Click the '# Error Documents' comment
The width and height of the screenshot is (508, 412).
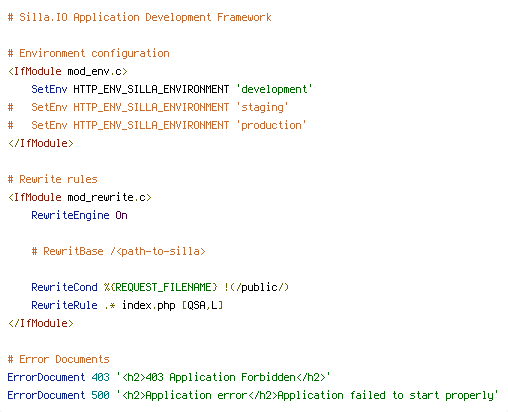coord(59,359)
